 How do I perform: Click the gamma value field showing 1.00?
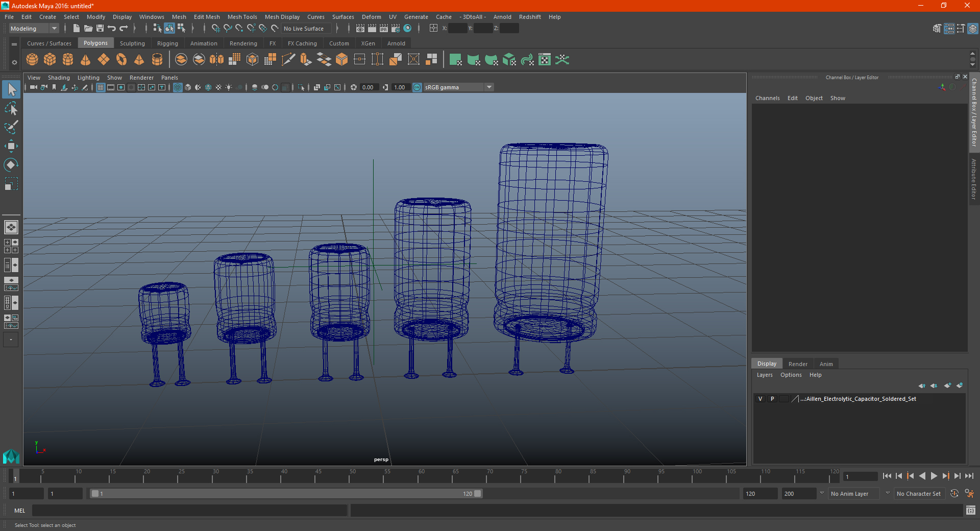point(401,87)
